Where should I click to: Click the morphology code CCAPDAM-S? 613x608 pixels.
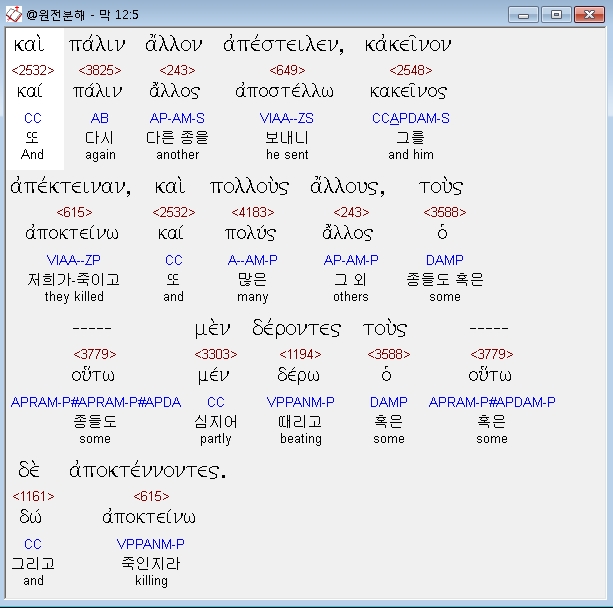pos(411,118)
